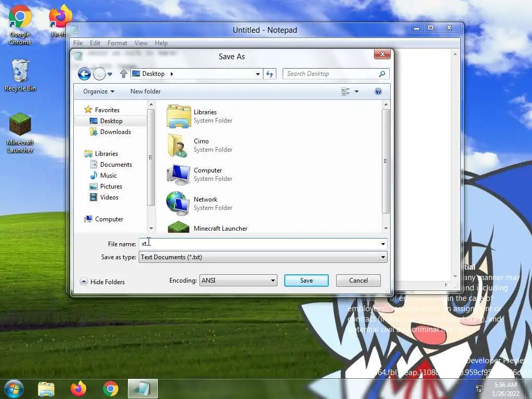Click Google Chrome desktop shortcut
This screenshot has width=532, height=399.
20,25
